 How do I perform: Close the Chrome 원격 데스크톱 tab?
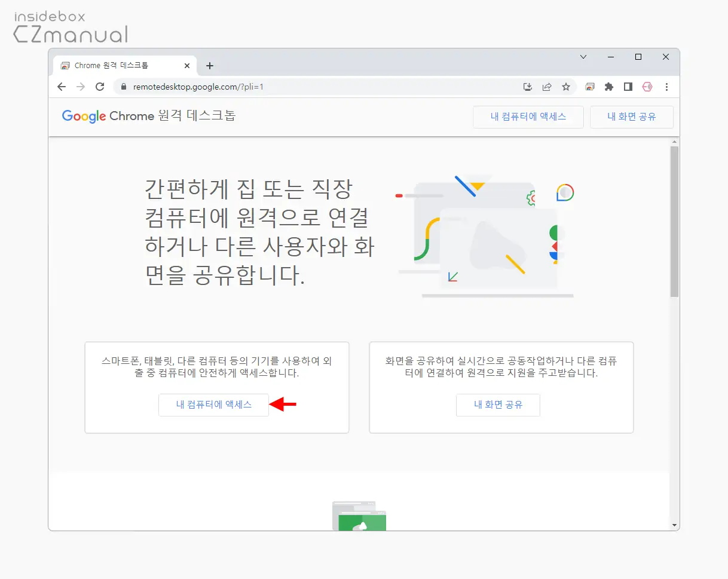tap(187, 66)
